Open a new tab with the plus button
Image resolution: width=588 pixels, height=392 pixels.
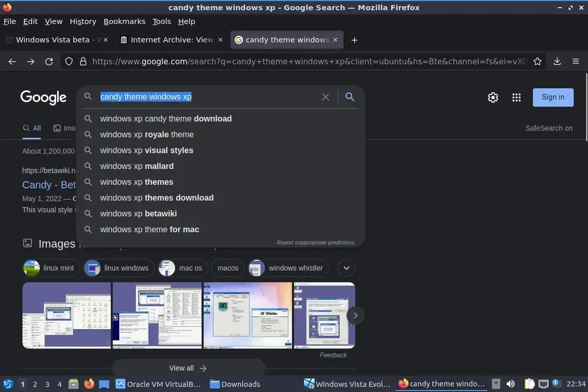pyautogui.click(x=354, y=40)
